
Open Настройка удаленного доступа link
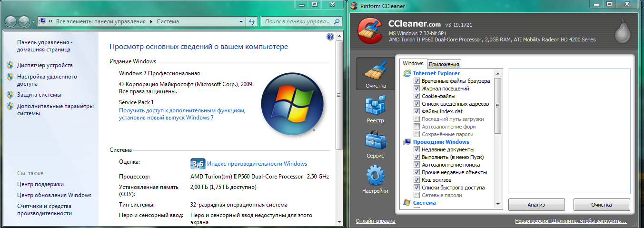point(47,80)
